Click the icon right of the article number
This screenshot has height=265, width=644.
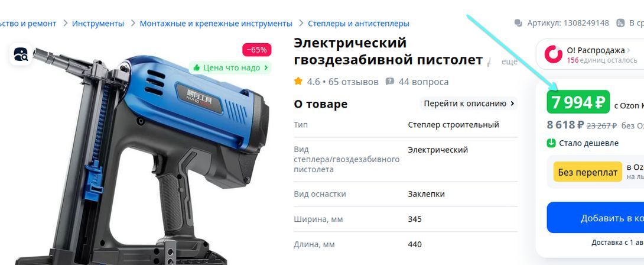[x=620, y=23]
